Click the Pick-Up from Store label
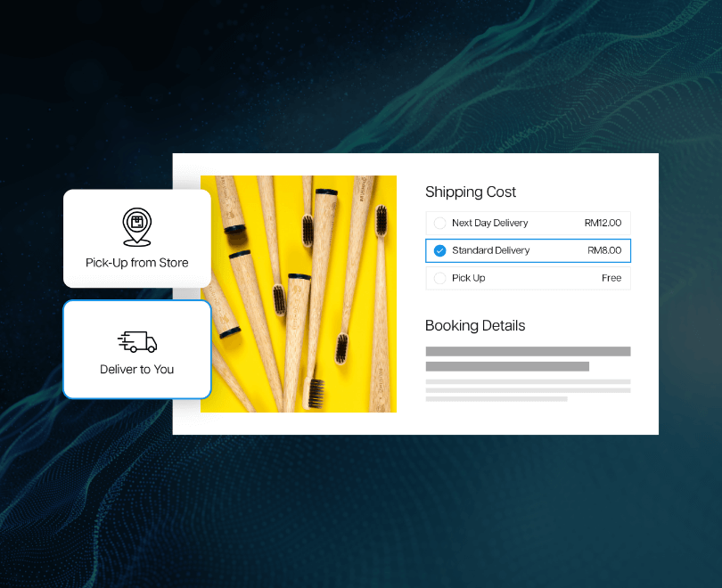This screenshot has width=722, height=588. (136, 263)
